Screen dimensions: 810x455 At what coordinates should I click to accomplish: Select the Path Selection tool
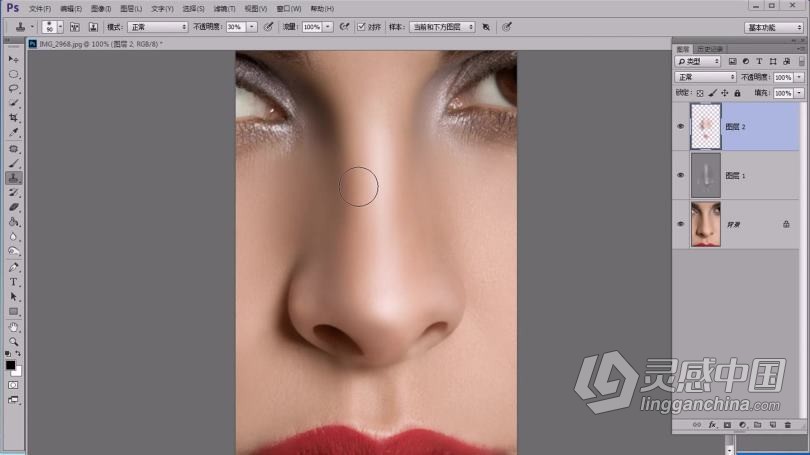(x=13, y=297)
